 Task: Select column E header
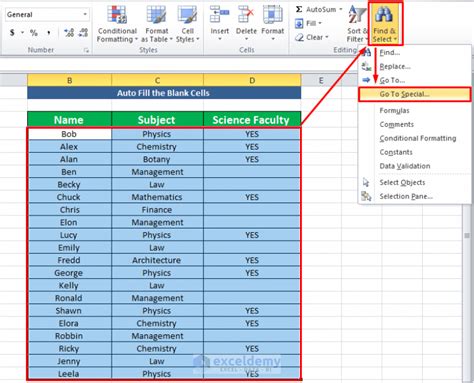tap(321, 80)
